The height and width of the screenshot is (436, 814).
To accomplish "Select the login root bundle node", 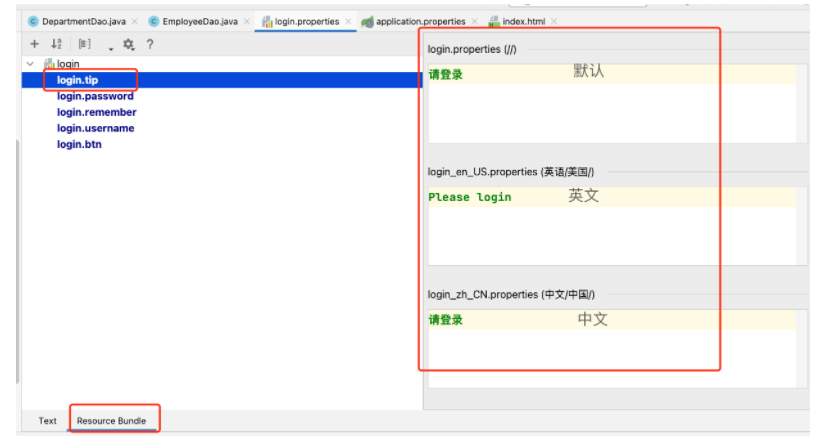I will (68, 64).
